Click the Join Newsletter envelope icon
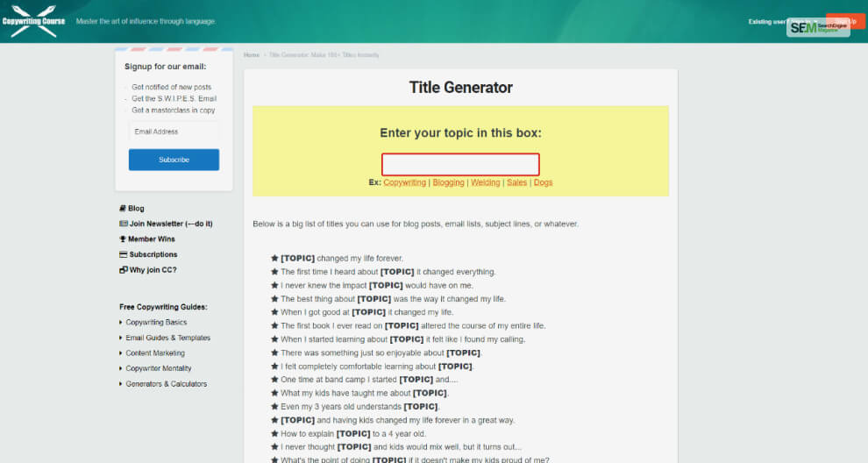The image size is (868, 463). (123, 224)
